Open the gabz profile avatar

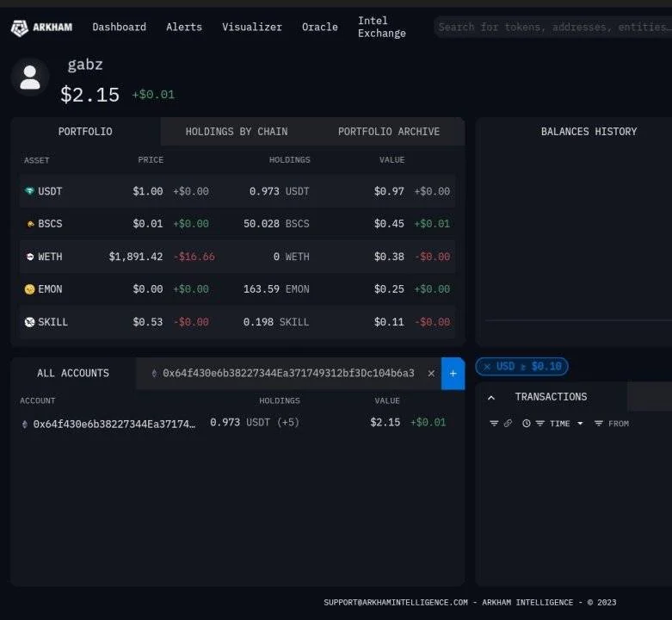tap(30, 77)
